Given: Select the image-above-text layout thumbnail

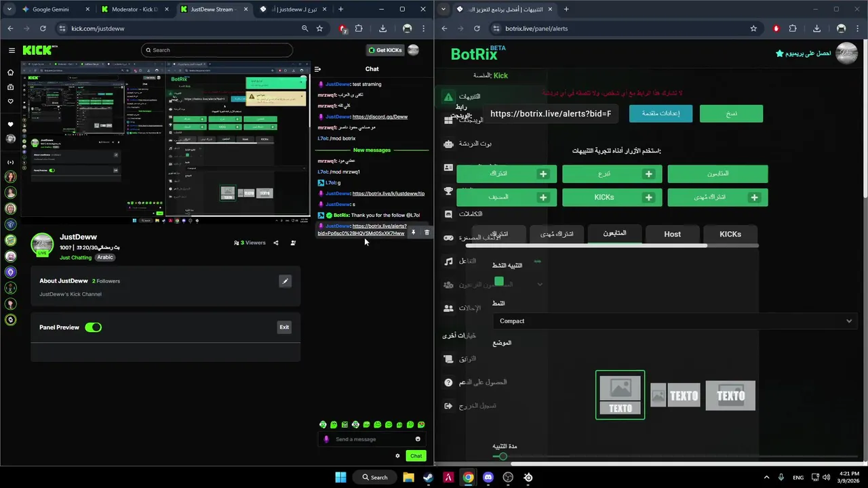Looking at the screenshot, I should 620,394.
